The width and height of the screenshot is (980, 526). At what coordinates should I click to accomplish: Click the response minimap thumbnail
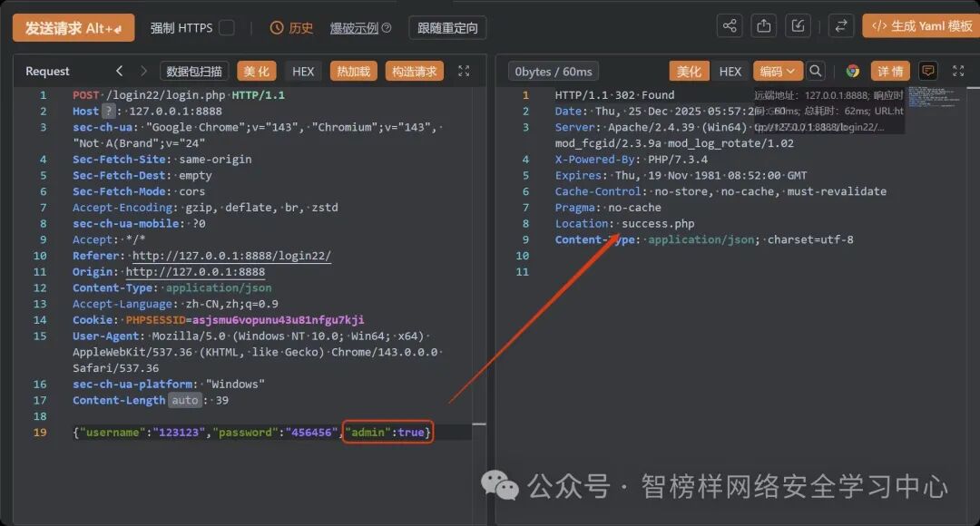tap(936, 97)
